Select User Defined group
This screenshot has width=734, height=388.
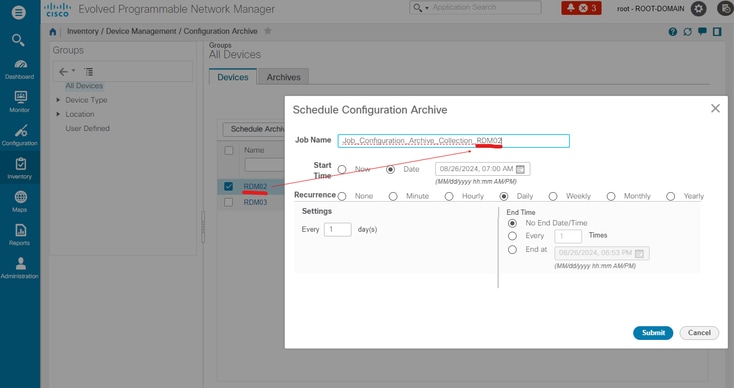point(87,128)
